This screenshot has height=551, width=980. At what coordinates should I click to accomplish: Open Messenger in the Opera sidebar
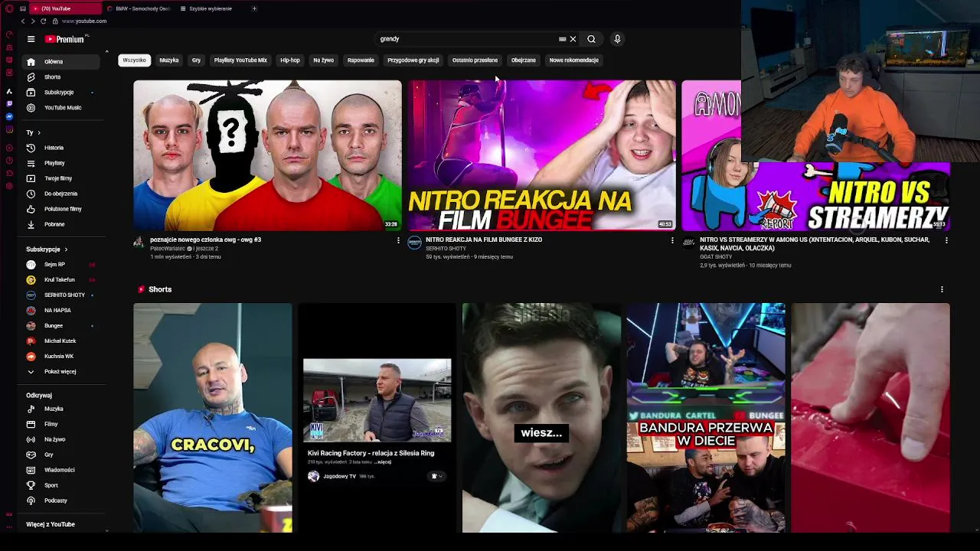[x=9, y=116]
